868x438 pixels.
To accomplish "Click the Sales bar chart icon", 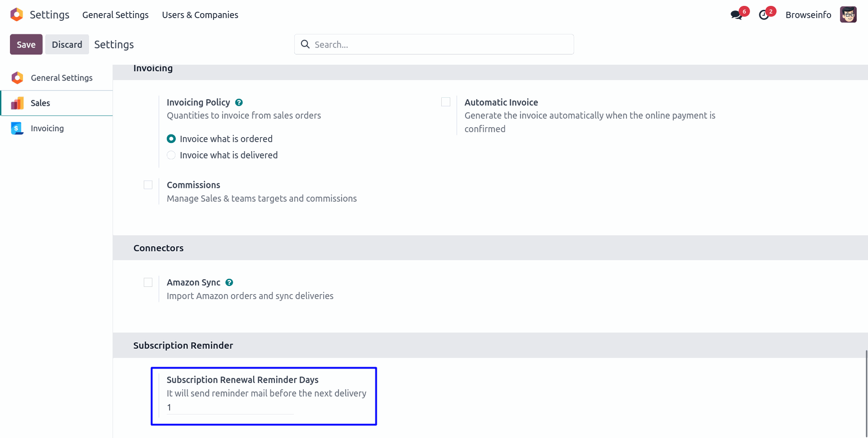I will tap(17, 103).
